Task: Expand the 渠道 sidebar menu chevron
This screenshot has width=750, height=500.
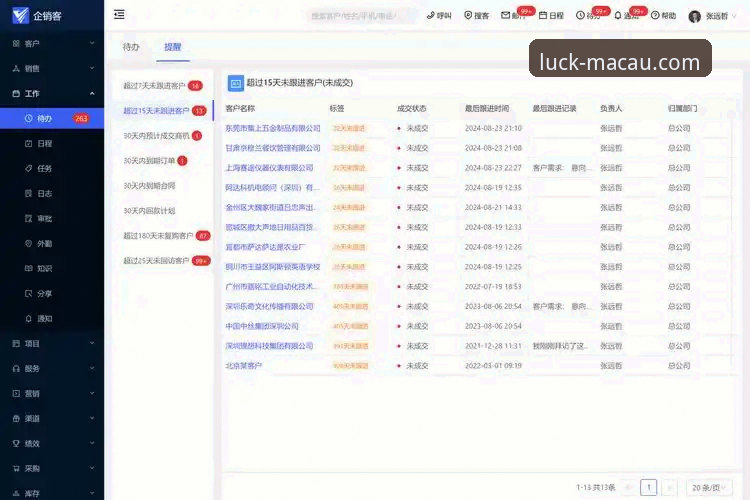Action: point(92,418)
